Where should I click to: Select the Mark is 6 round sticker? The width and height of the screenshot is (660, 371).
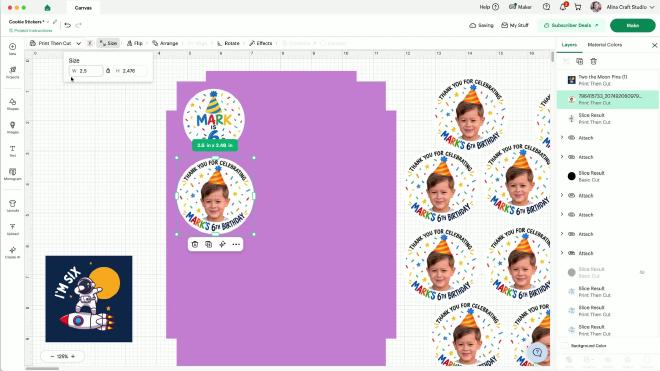click(x=213, y=114)
